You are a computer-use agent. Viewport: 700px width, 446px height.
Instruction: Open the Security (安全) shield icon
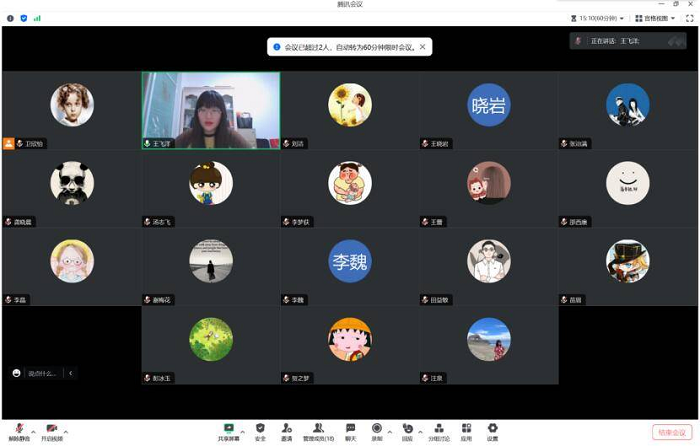(x=260, y=429)
